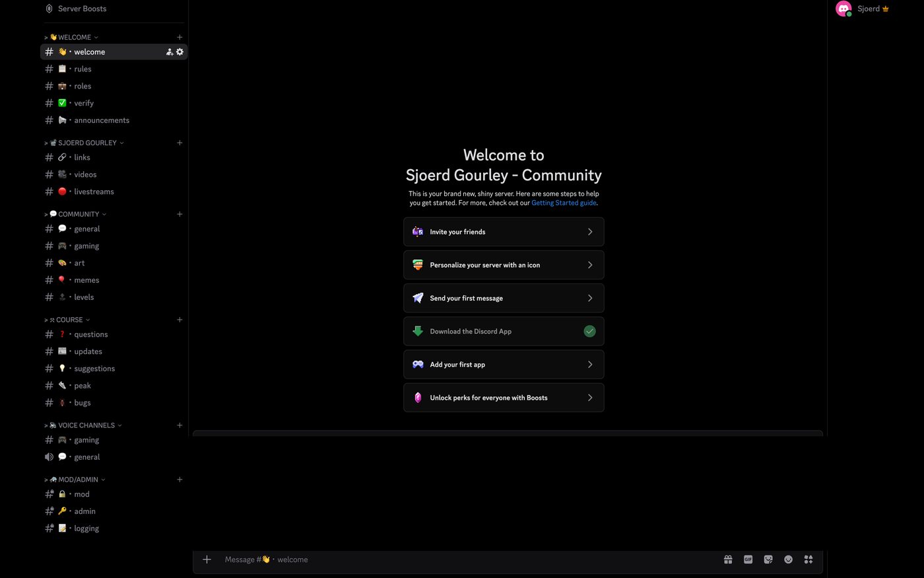Click the chevron on Invite your friends
The image size is (924, 578).
pyautogui.click(x=590, y=232)
